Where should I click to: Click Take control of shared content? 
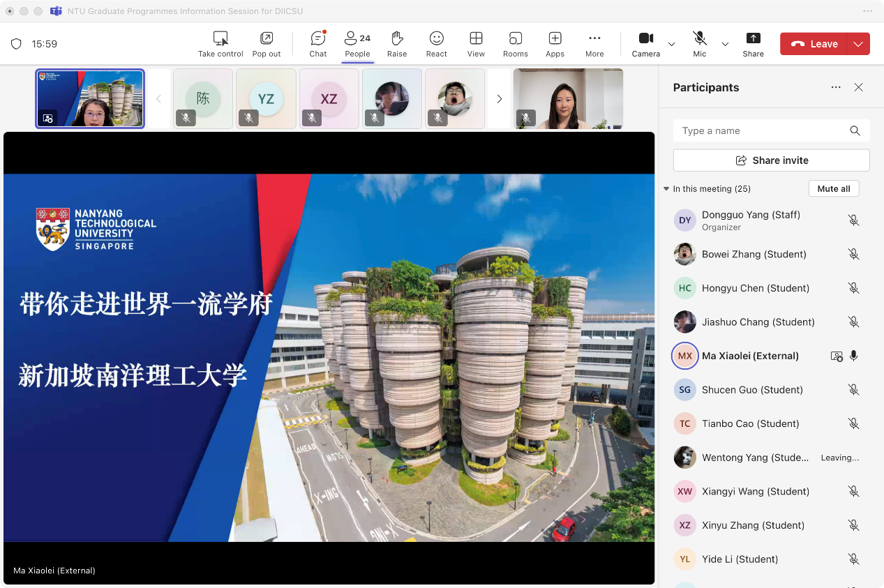(x=220, y=44)
